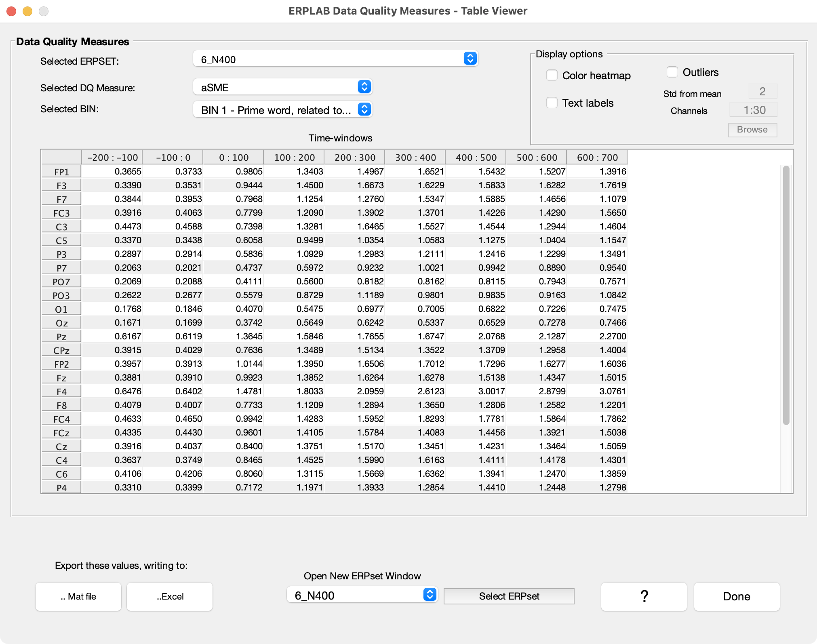The image size is (817, 644).
Task: Click cell value 3.0017 in F4 row
Action: (x=476, y=391)
